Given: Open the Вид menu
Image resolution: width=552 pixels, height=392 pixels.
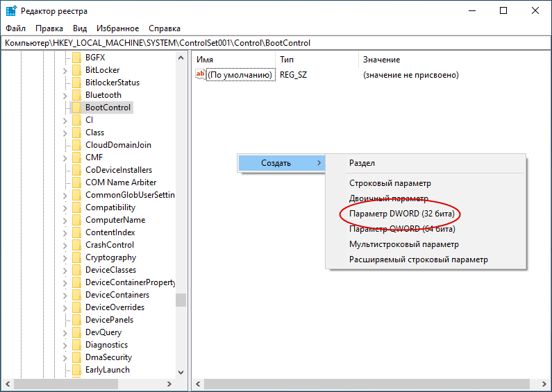Looking at the screenshot, I should [80, 28].
